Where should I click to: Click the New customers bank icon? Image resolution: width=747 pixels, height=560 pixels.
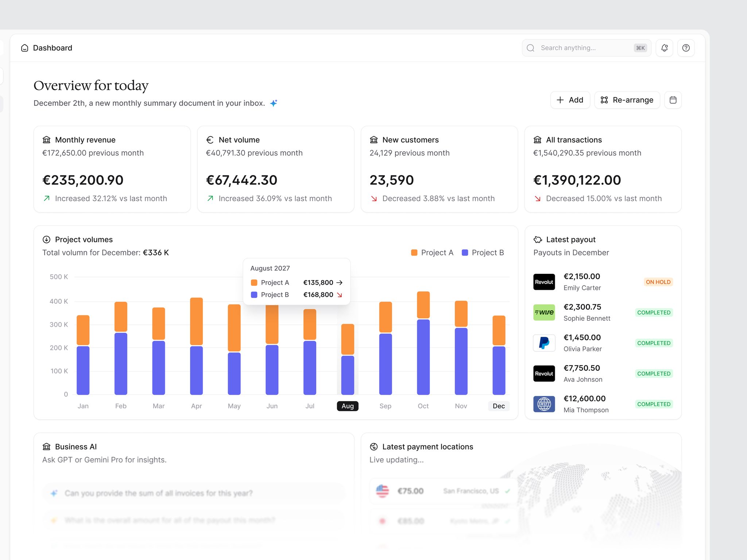[x=373, y=140]
